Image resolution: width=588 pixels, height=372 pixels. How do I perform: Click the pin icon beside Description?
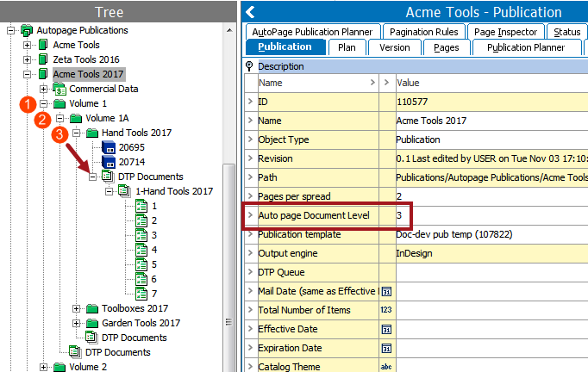point(249,66)
